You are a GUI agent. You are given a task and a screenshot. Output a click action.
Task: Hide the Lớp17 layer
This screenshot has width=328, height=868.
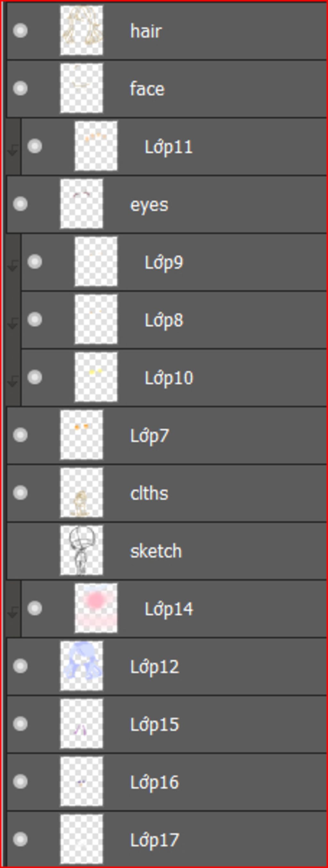(x=20, y=839)
